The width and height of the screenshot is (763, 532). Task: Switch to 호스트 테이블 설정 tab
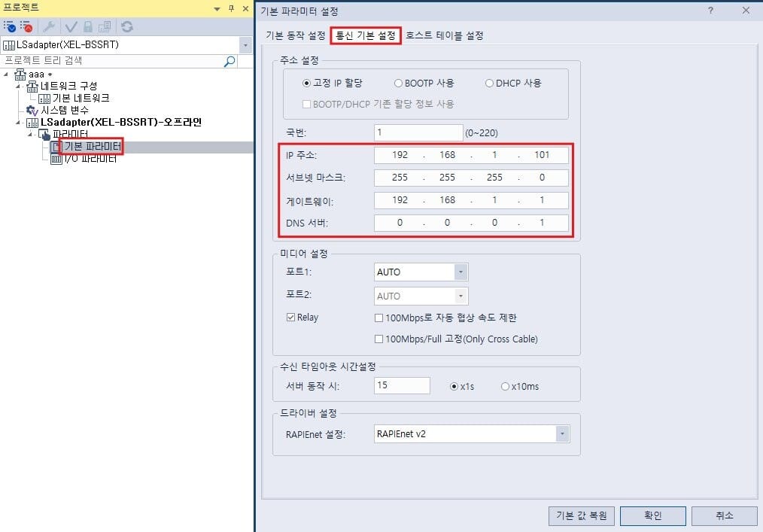[x=445, y=35]
